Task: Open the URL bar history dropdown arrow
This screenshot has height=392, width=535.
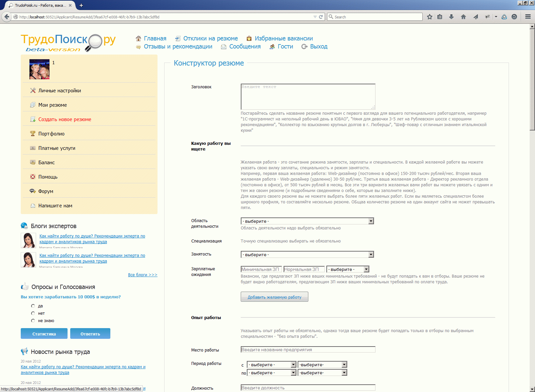Action: point(315,17)
